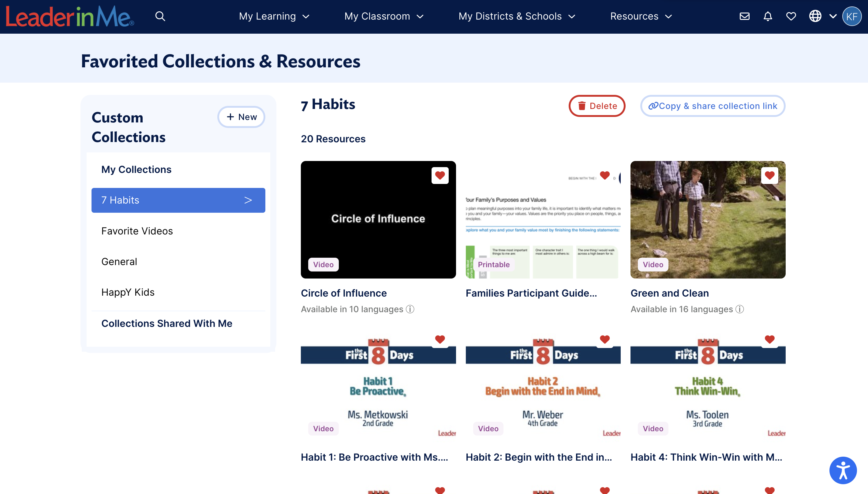
Task: Unfavorite the Circle of Influence video
Action: (440, 175)
